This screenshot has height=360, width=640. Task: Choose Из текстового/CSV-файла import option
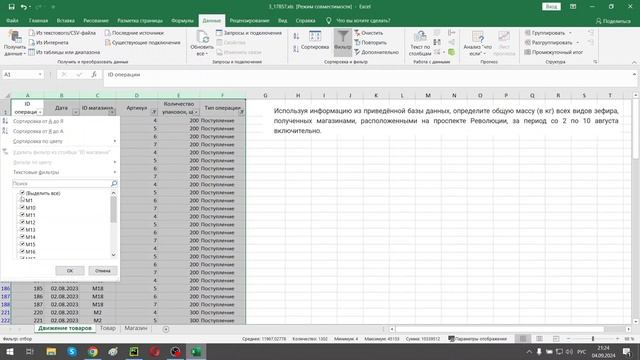click(62, 33)
